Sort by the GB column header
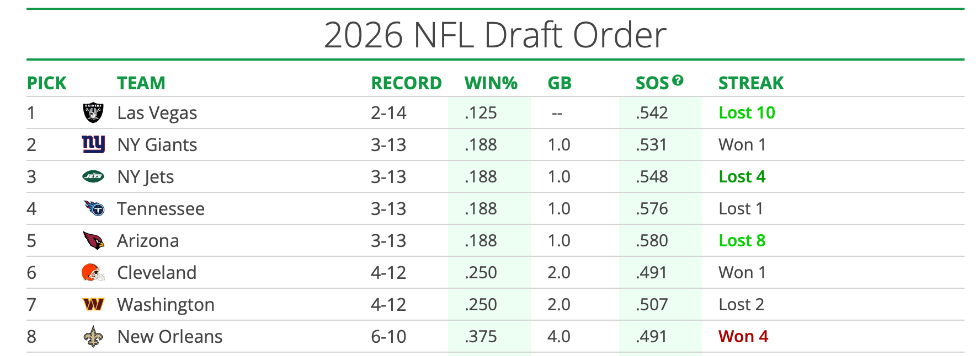The image size is (980, 356). [x=559, y=83]
